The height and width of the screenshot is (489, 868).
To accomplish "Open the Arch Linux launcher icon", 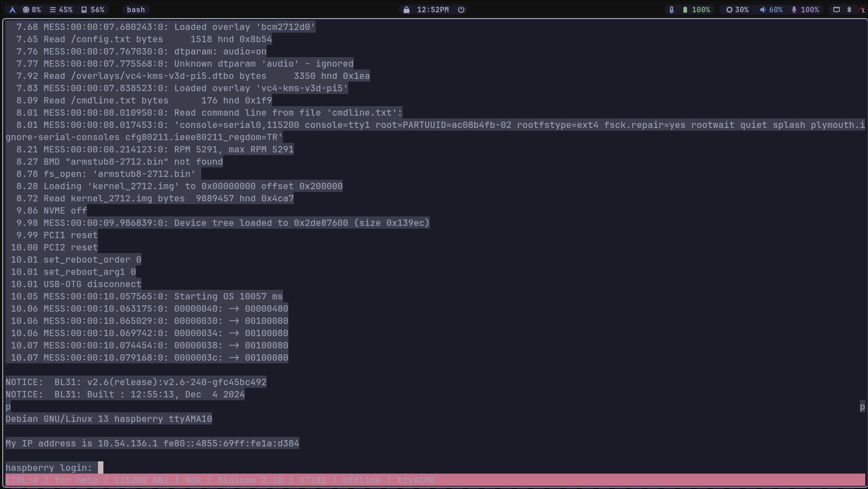I will [13, 10].
